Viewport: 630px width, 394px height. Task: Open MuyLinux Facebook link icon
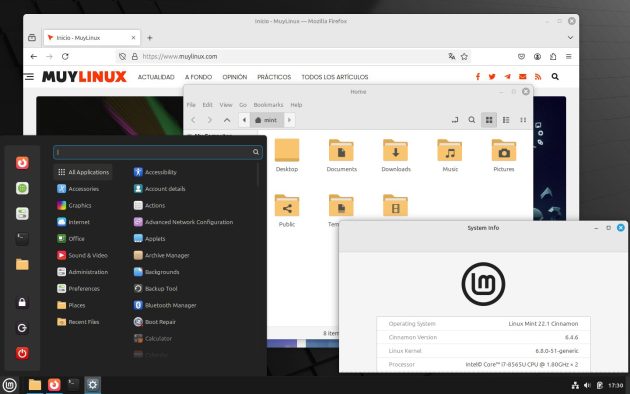coord(478,77)
